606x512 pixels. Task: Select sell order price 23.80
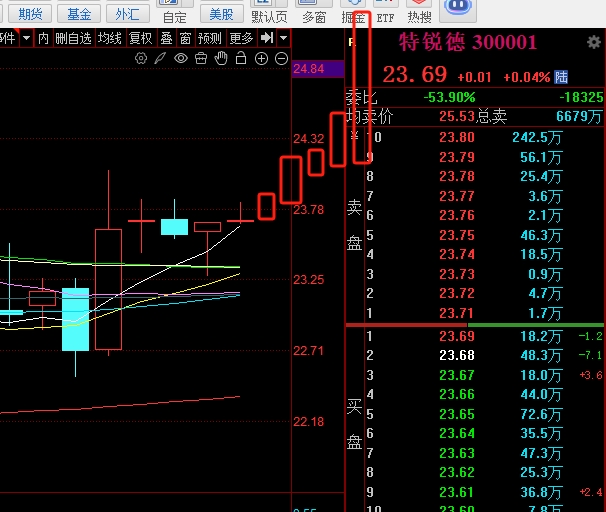pos(457,137)
